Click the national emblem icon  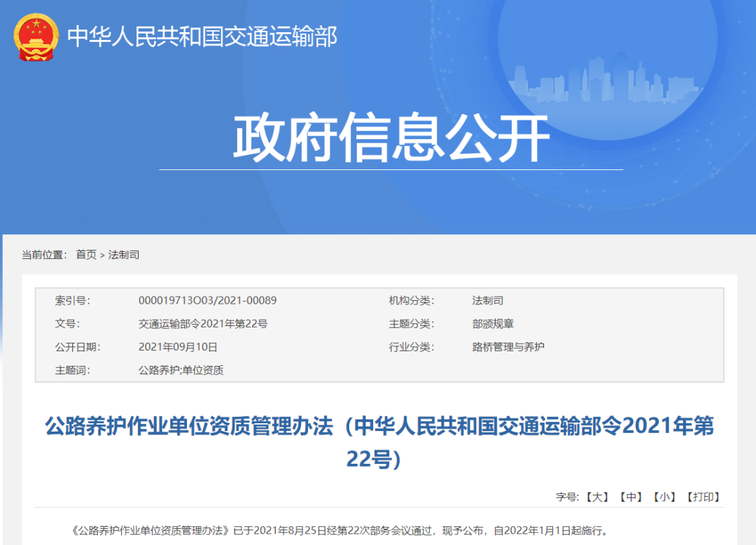click(x=36, y=37)
